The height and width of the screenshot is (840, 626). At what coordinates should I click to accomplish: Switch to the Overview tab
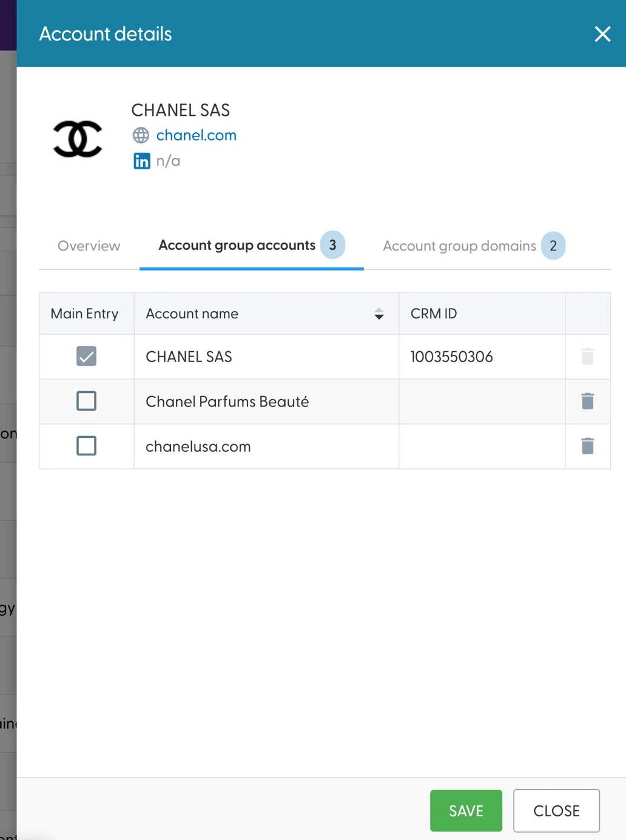pyautogui.click(x=89, y=246)
